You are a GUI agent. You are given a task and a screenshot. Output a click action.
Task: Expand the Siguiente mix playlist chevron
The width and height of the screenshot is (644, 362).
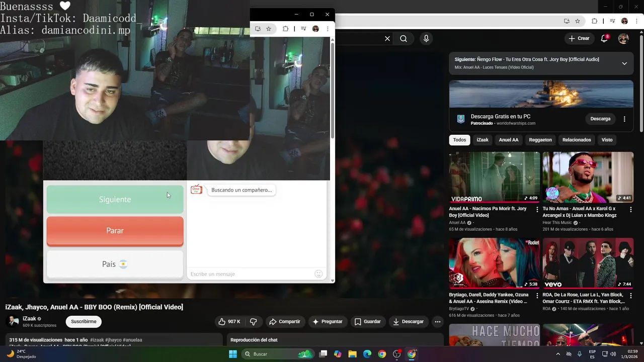(624, 63)
